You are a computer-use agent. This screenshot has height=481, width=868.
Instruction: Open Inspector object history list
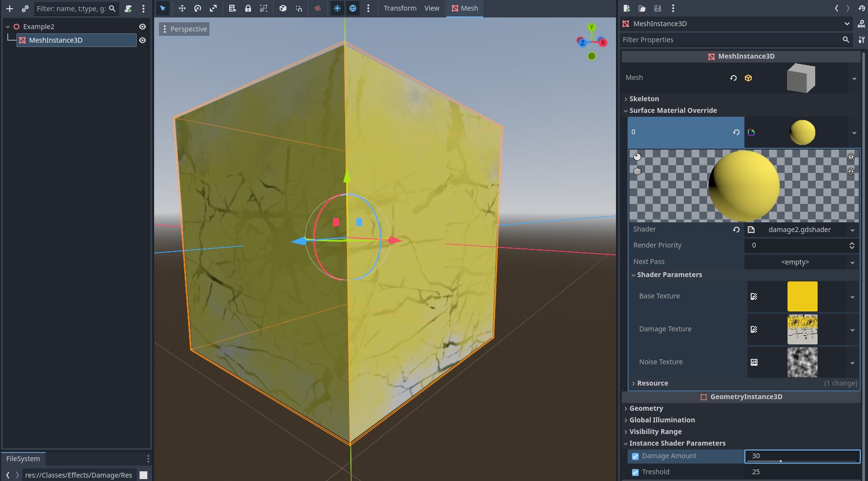click(x=862, y=8)
